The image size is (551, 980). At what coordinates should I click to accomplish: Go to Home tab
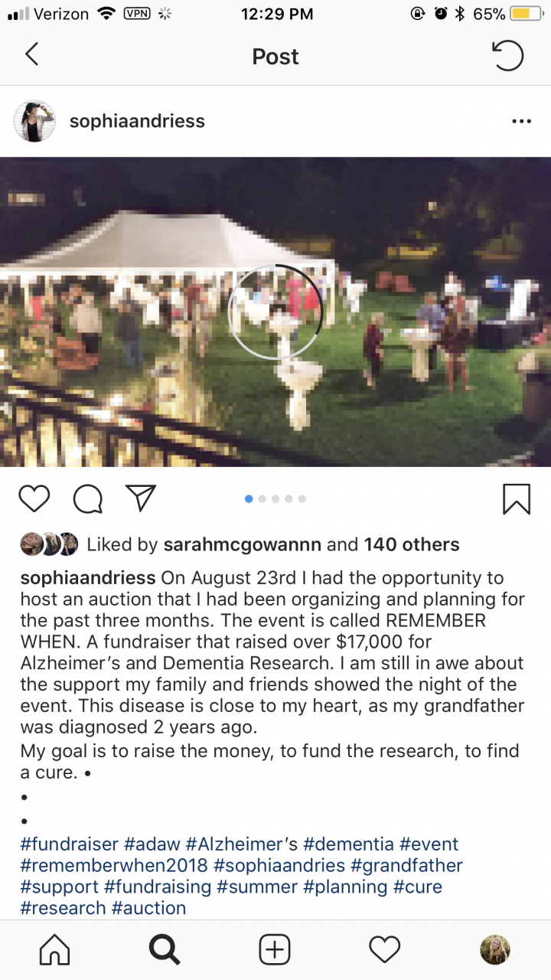54,950
